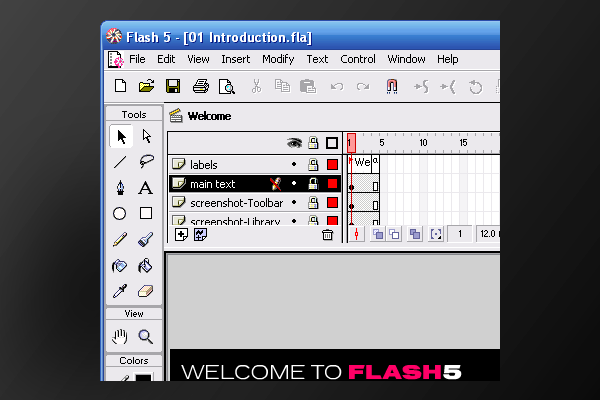Toggle outlines for all layers header square
The height and width of the screenshot is (400, 600).
click(332, 143)
